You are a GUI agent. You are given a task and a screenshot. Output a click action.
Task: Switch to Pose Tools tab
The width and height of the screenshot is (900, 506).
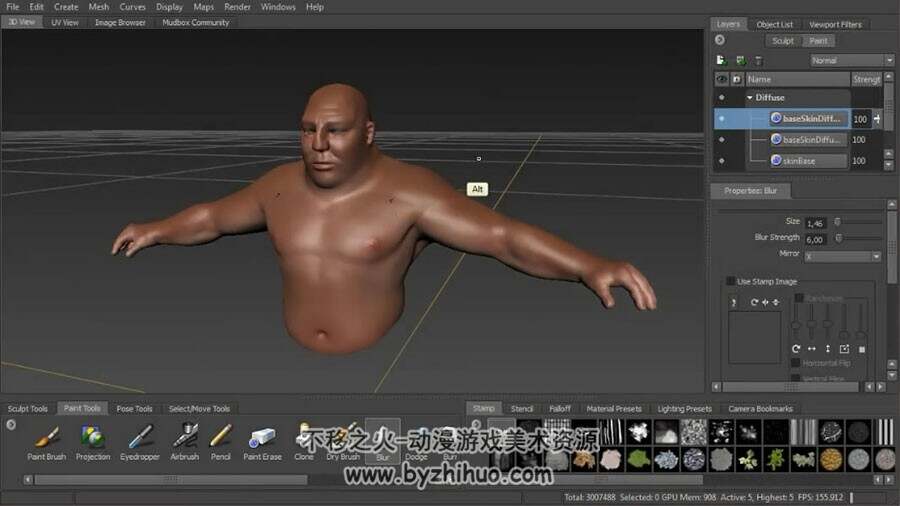tap(134, 408)
